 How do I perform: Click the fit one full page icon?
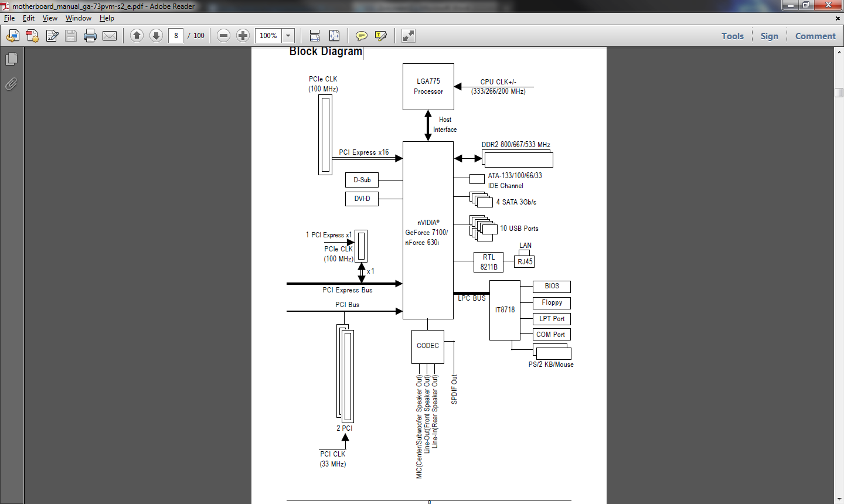click(334, 36)
